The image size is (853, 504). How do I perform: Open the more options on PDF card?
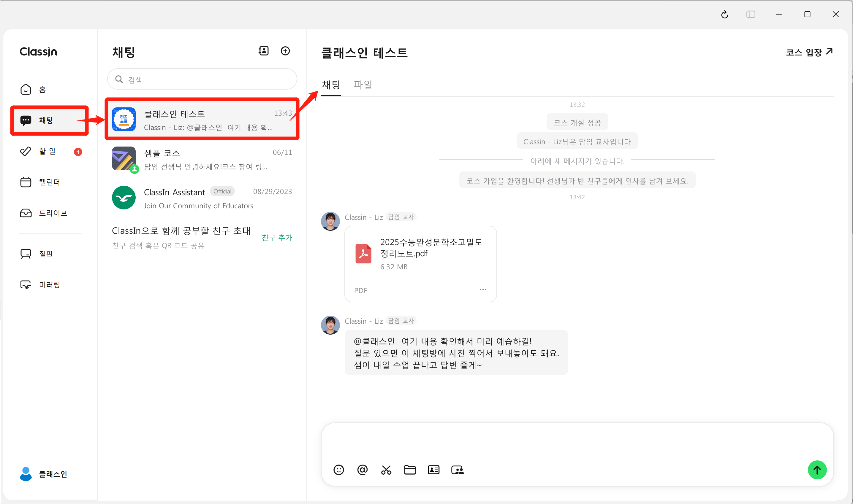[483, 289]
